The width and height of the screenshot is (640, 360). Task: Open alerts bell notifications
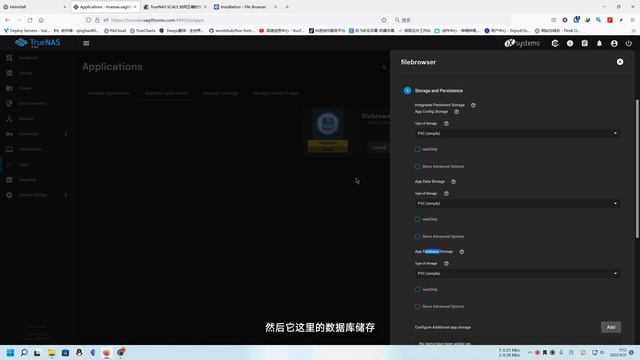(x=599, y=43)
